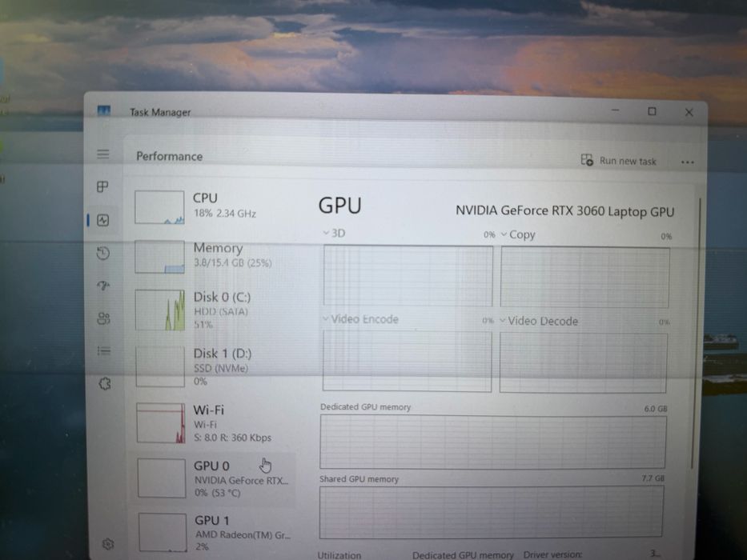Click the GPU 1 mini graph thumbnail
This screenshot has width=747, height=560.
(x=163, y=532)
